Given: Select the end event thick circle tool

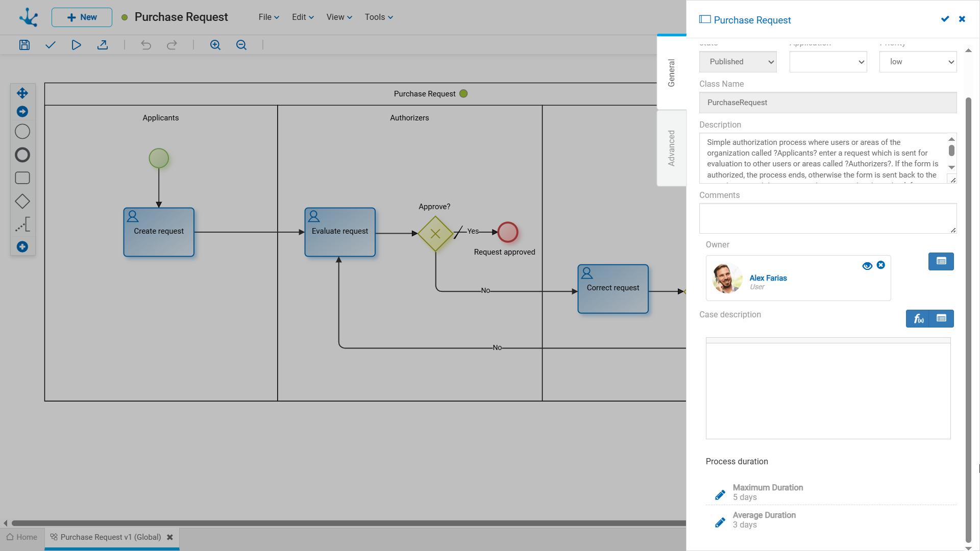Looking at the screenshot, I should 22,155.
